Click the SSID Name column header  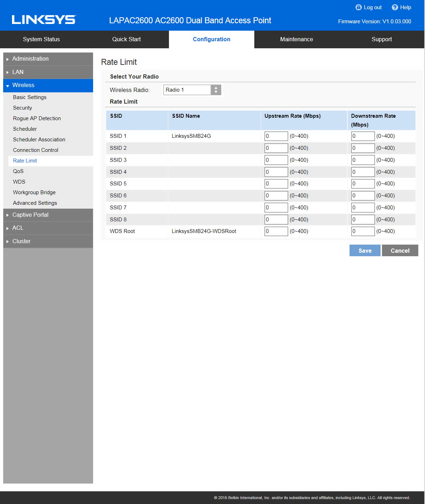186,116
